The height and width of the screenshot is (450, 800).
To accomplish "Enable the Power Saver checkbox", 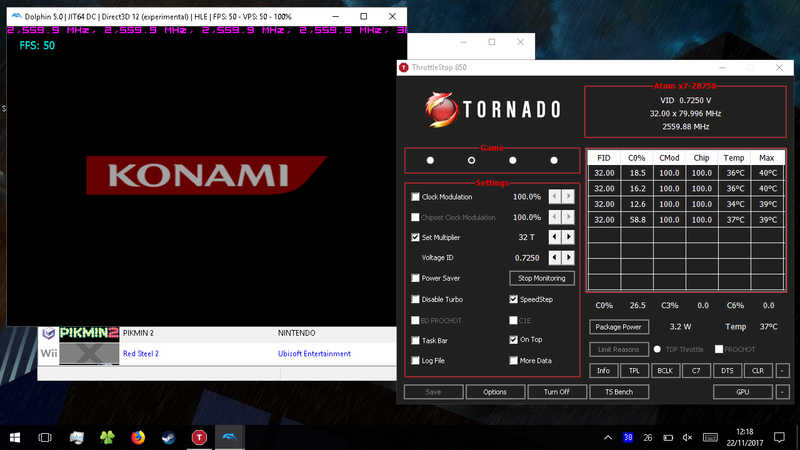I will pyautogui.click(x=415, y=278).
